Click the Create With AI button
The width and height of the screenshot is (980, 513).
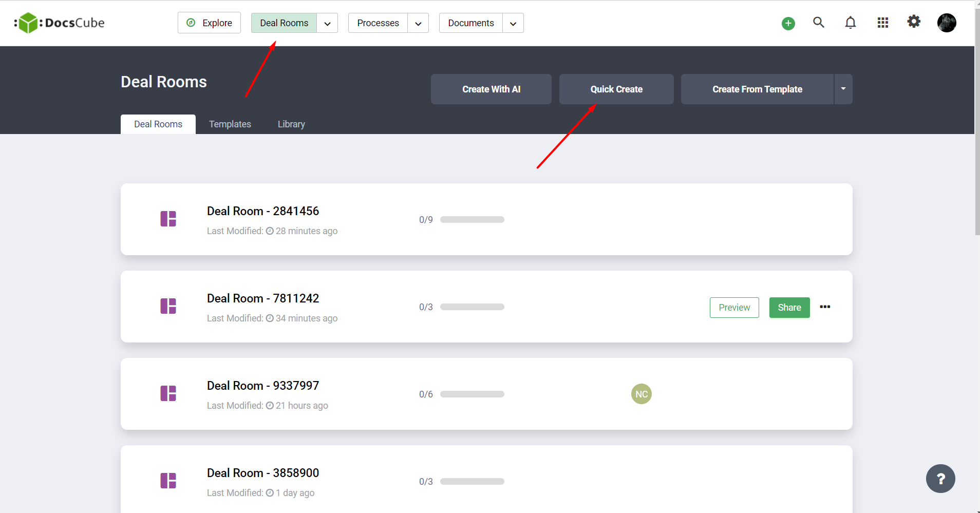tap(491, 89)
